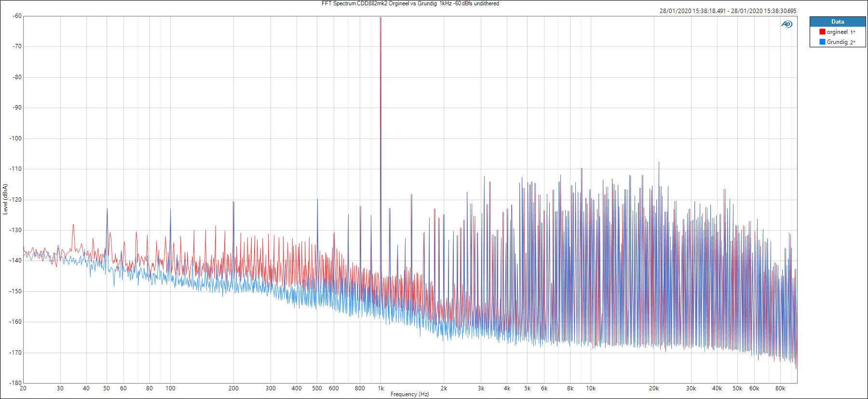Click the 80k tick on frequency axis
Viewport: 868px width, 399px height.
pyautogui.click(x=780, y=388)
